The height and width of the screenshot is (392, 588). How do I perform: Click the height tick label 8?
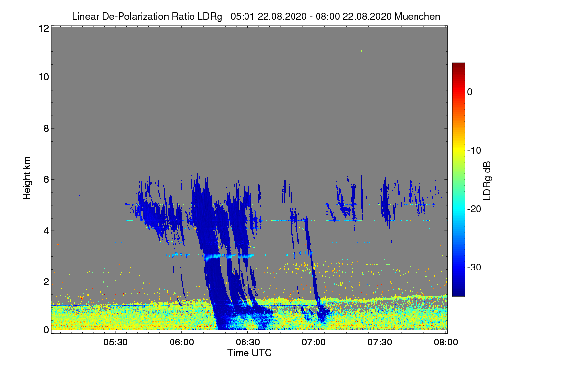(x=46, y=128)
